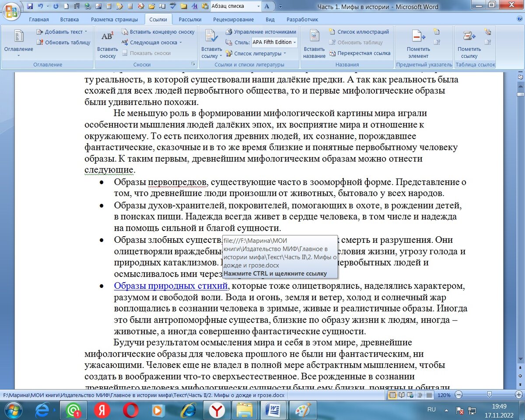Viewport: 525px width, 420px height.
Task: Click the large A styles icon
Action: 268,7
